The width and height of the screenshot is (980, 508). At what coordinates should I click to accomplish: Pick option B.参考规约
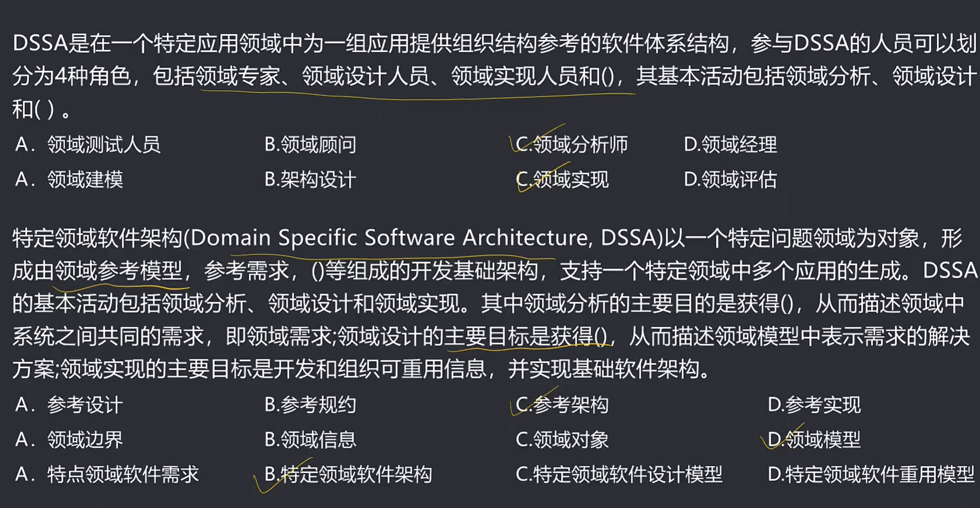(311, 405)
